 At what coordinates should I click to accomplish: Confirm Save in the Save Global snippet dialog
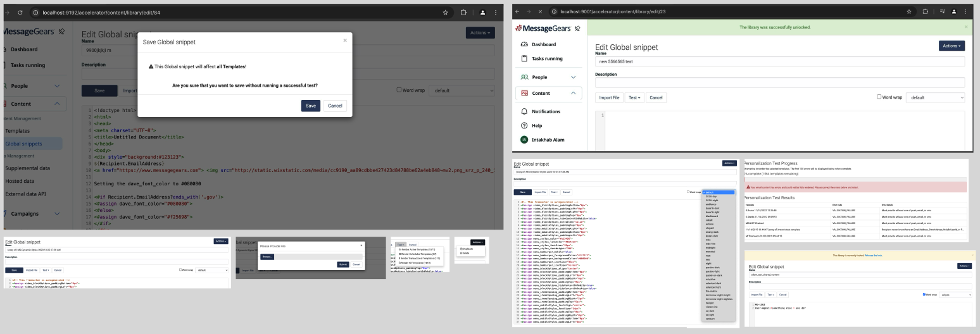pyautogui.click(x=310, y=106)
